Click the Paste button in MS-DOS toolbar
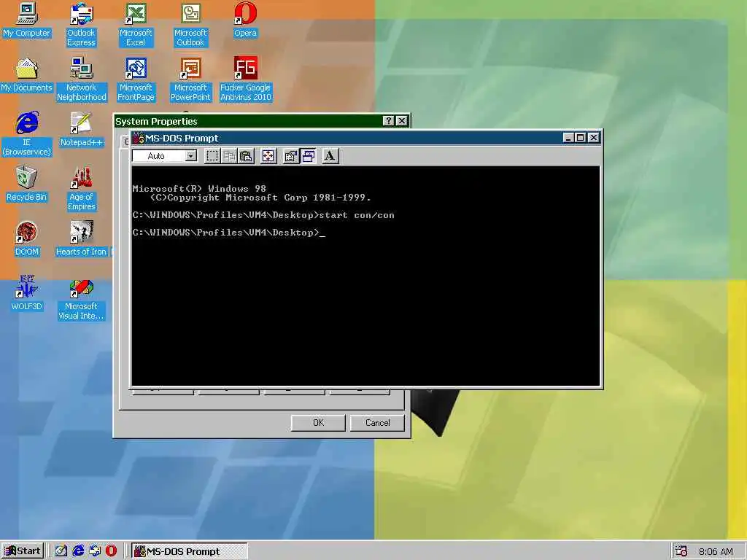This screenshot has width=747, height=560. (x=246, y=156)
